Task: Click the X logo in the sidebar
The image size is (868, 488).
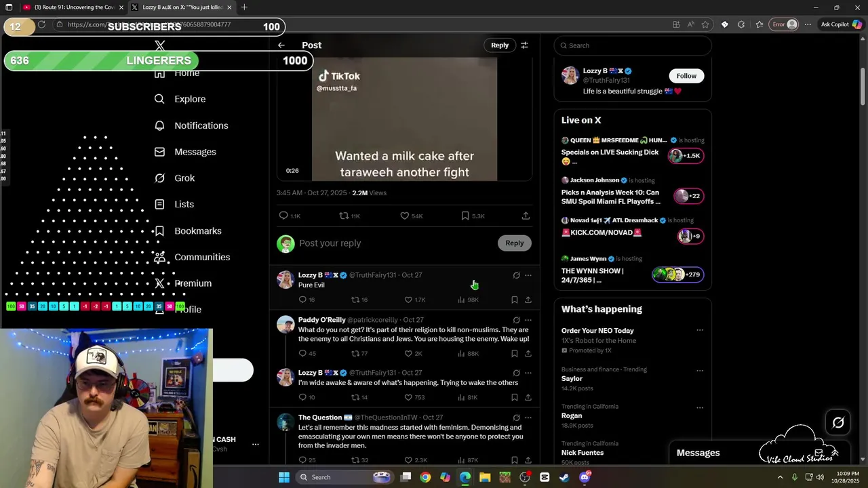Action: tap(160, 45)
